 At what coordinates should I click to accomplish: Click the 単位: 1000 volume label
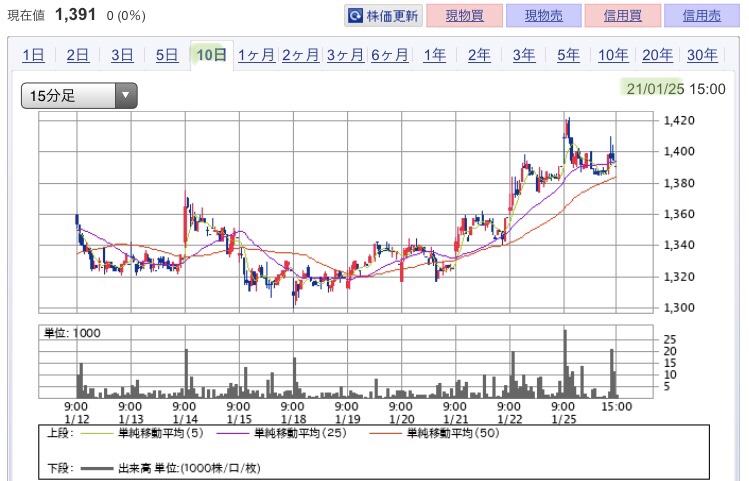[x=72, y=333]
